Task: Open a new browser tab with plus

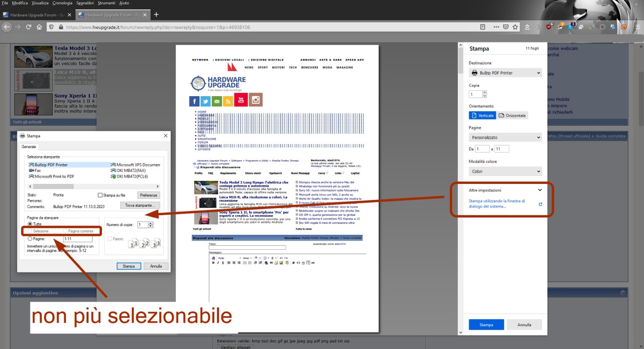Action: (156, 14)
